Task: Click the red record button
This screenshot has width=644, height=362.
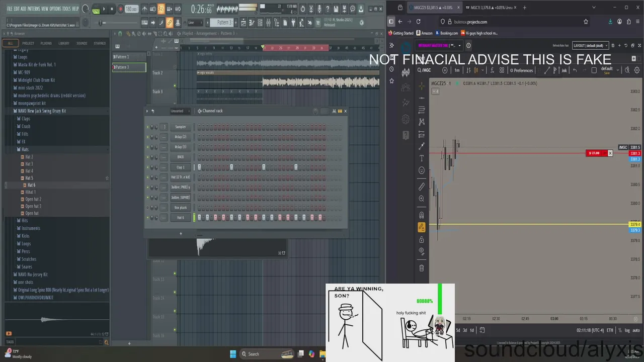Action: pyautogui.click(x=120, y=9)
